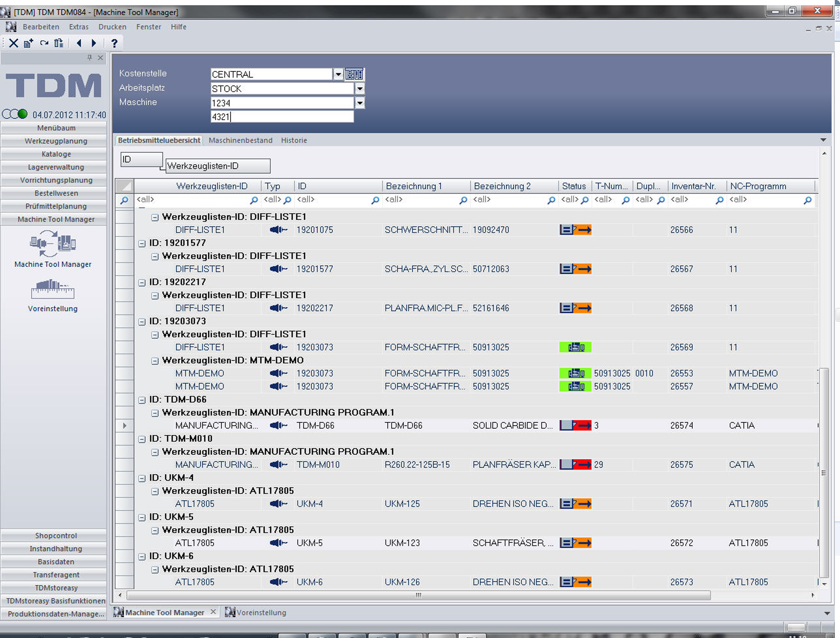Click the Shopcontrol sidebar button
The image size is (840, 638).
pos(56,536)
